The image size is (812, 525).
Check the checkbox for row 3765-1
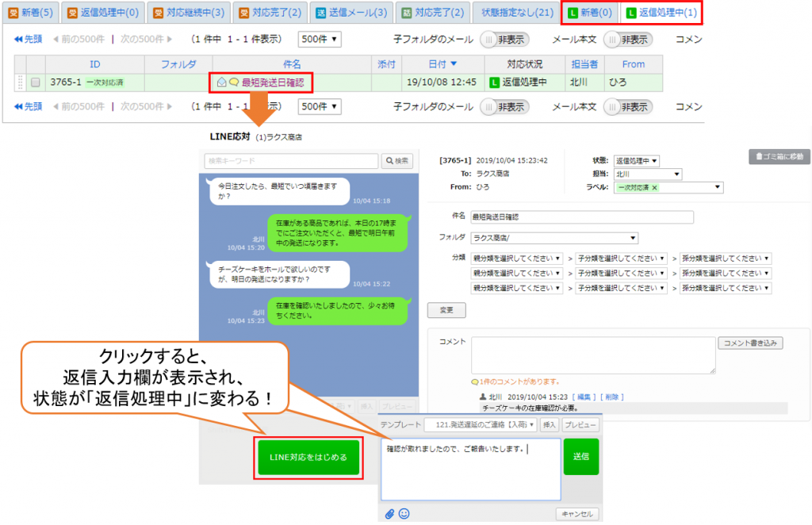click(35, 82)
